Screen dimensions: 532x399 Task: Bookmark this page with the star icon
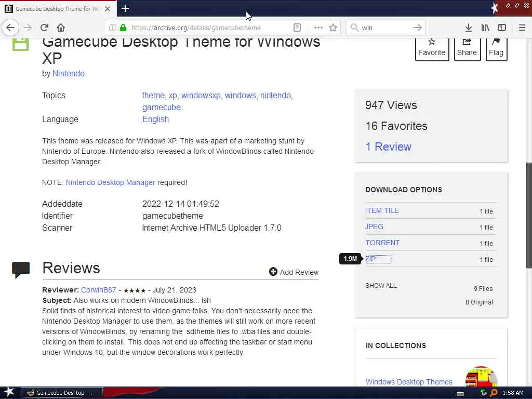point(333,28)
